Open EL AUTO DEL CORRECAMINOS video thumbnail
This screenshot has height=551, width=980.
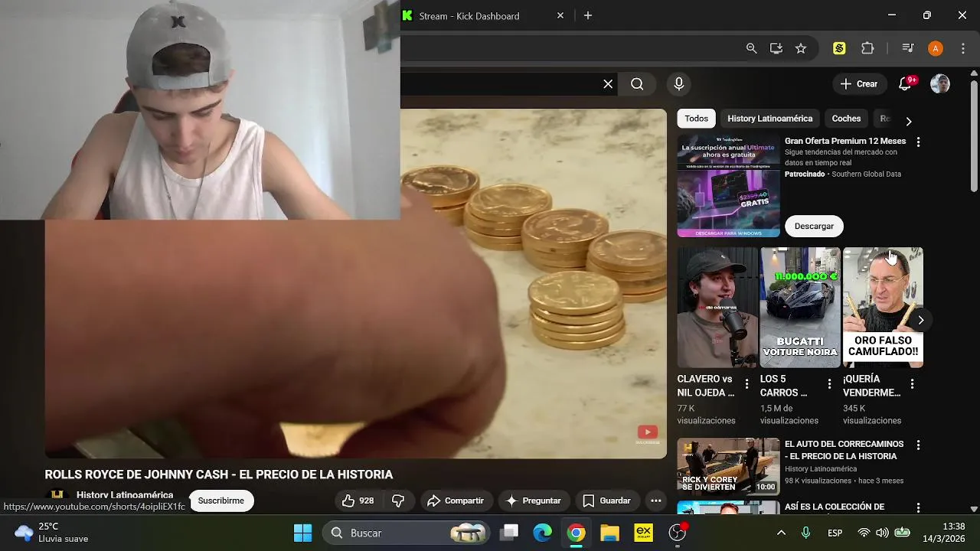pos(728,466)
